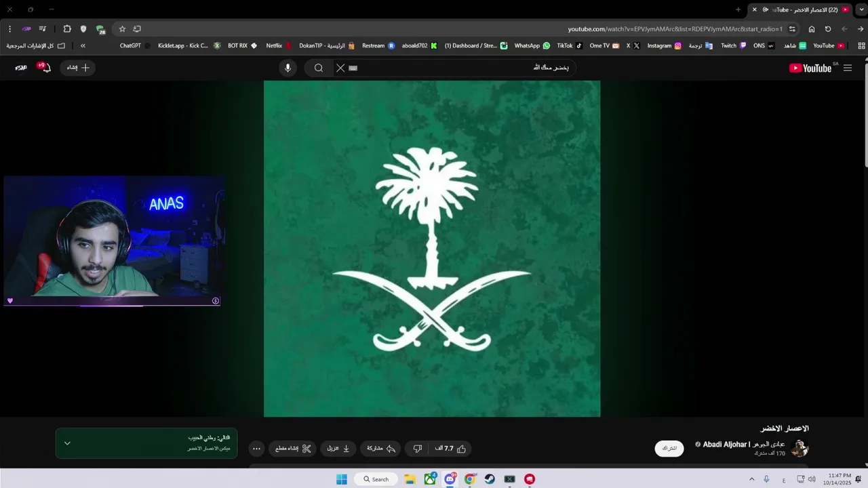
Task: Toggle the taskbar microphone tray icon
Action: [766, 479]
